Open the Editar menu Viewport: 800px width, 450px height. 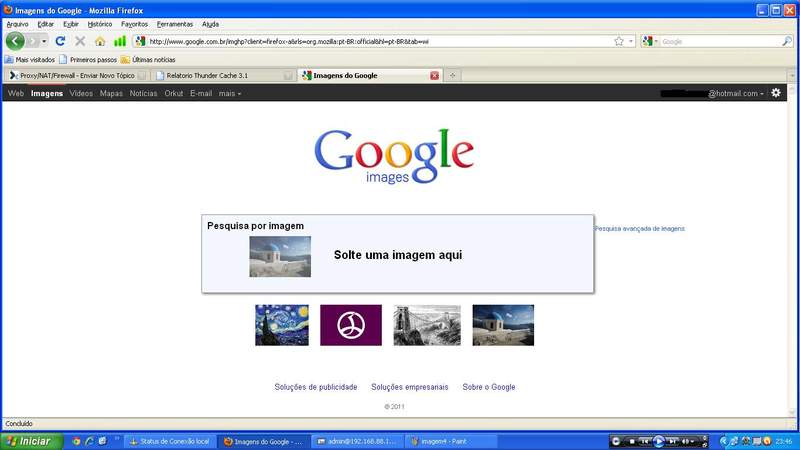click(45, 24)
